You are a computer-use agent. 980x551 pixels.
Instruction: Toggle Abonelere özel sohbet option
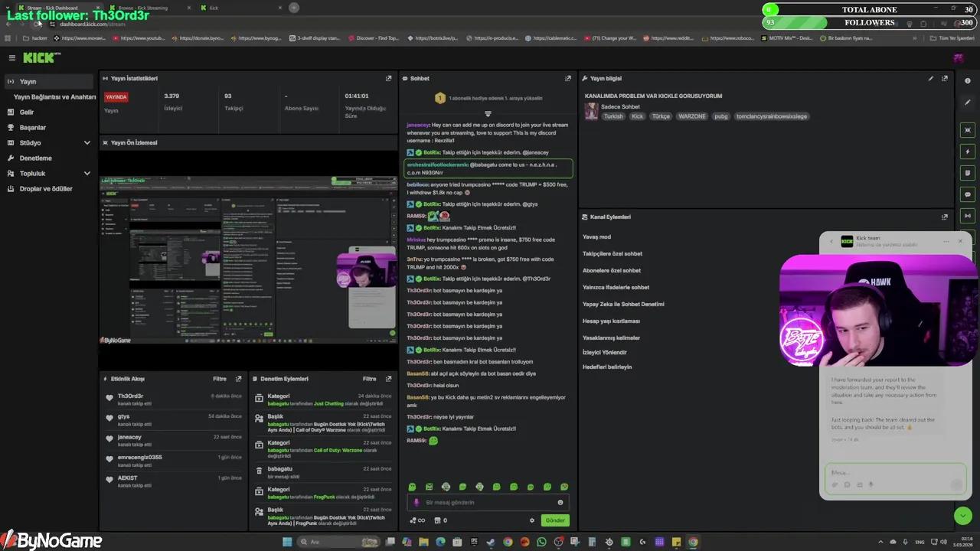[612, 270]
